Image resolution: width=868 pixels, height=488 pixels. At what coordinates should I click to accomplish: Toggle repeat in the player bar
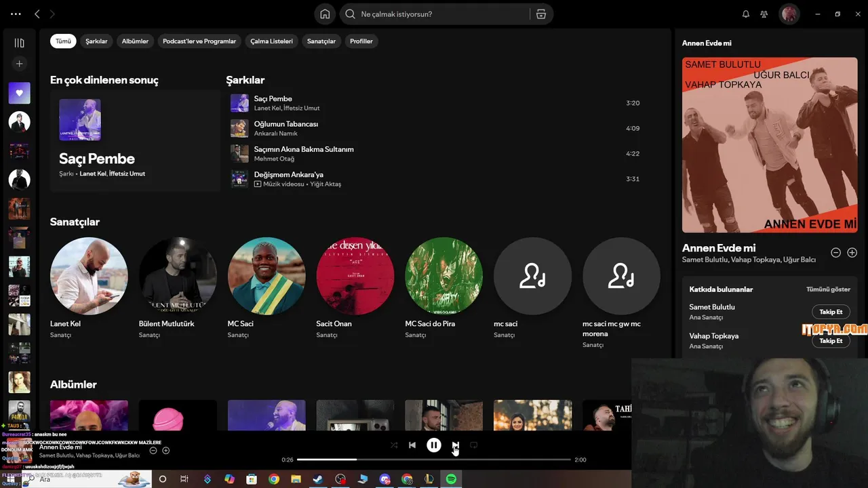474,445
